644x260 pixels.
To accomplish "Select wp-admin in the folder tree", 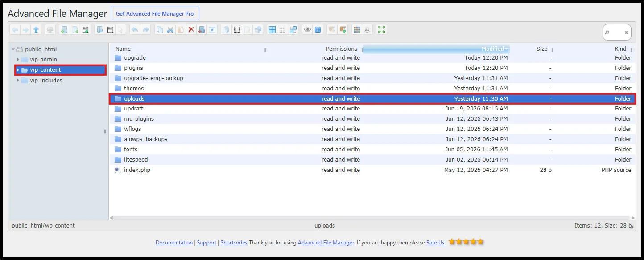I will pos(43,59).
